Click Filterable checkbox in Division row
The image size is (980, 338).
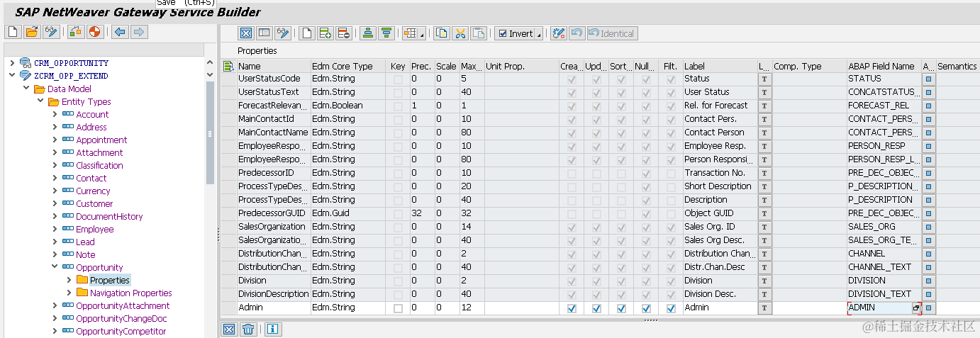click(x=671, y=281)
